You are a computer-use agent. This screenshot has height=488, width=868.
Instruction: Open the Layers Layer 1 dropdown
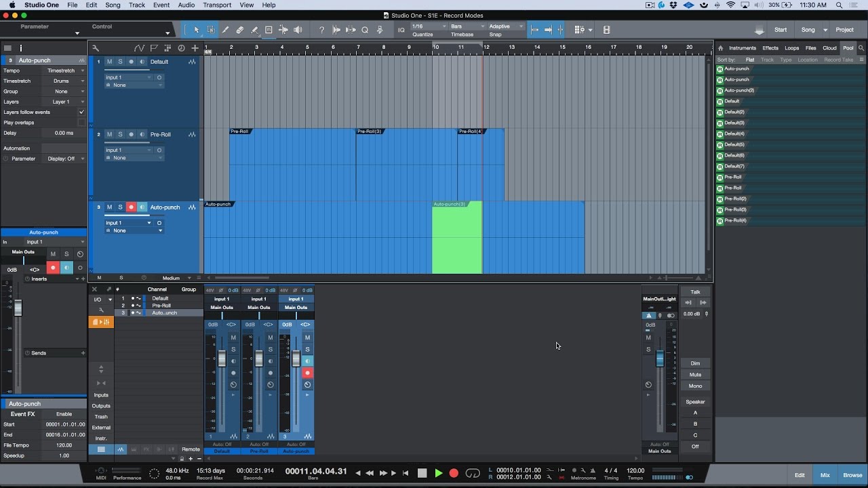(x=64, y=102)
